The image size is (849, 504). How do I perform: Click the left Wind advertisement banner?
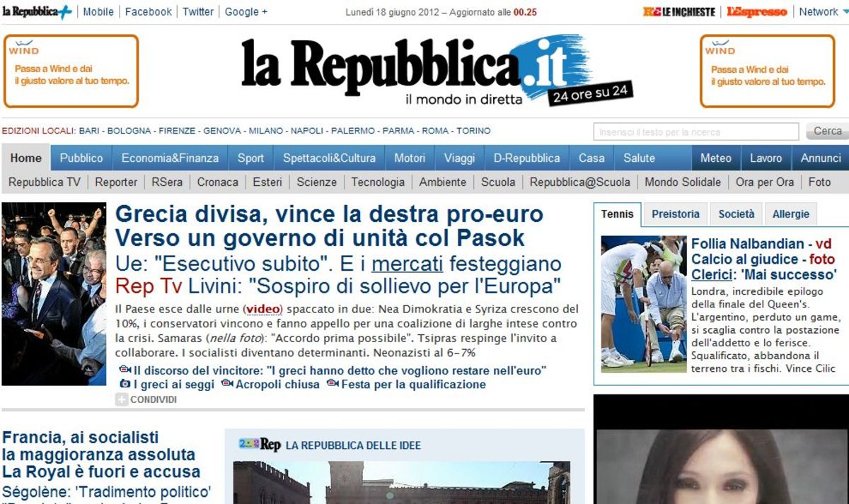pos(70,71)
